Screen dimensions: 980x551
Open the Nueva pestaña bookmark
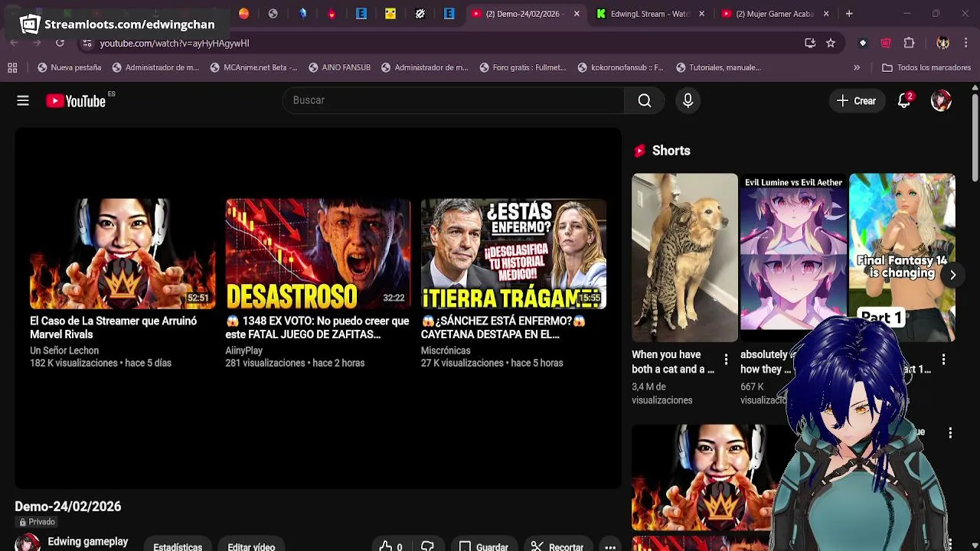click(x=69, y=67)
